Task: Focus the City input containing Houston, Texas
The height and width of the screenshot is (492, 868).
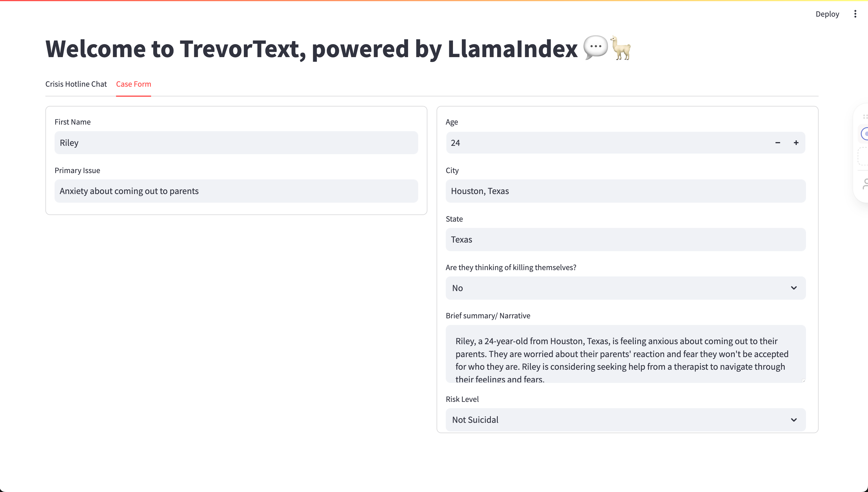Action: click(x=625, y=191)
